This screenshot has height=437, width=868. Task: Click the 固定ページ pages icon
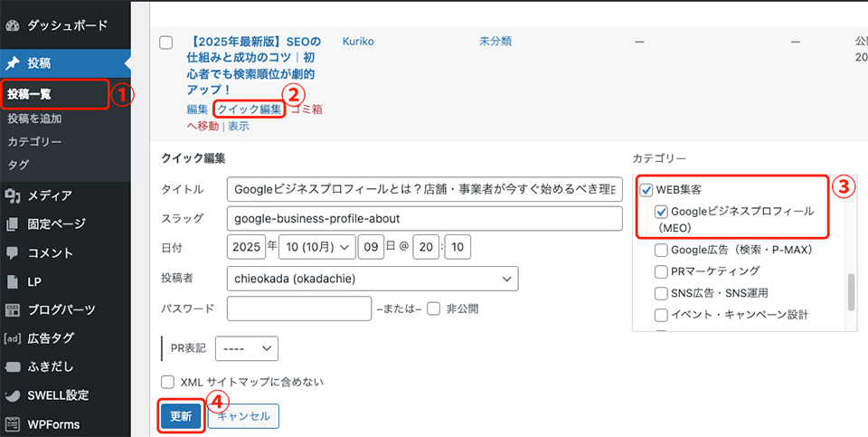13,224
